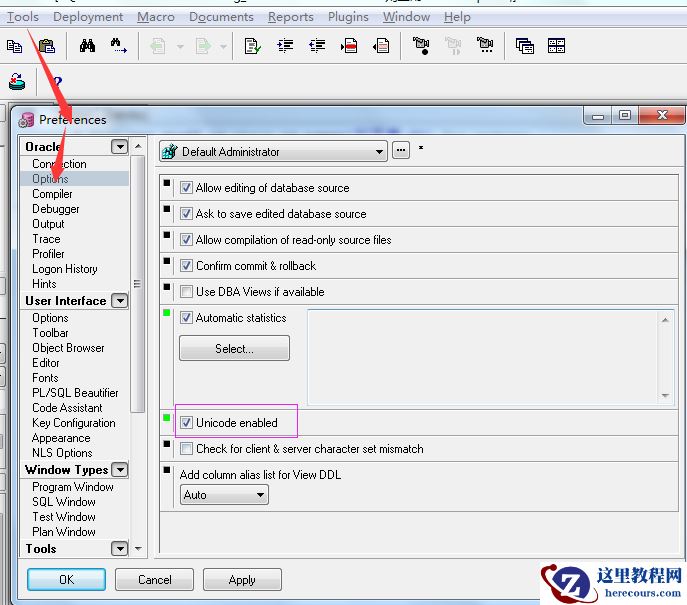Toggle Unicode enabled checkbox

click(186, 423)
